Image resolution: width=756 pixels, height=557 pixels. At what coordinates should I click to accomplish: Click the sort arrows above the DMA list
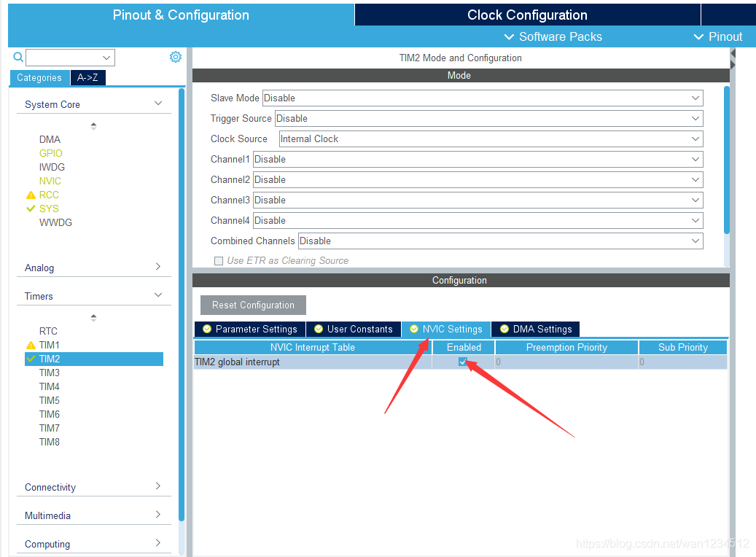tap(93, 126)
